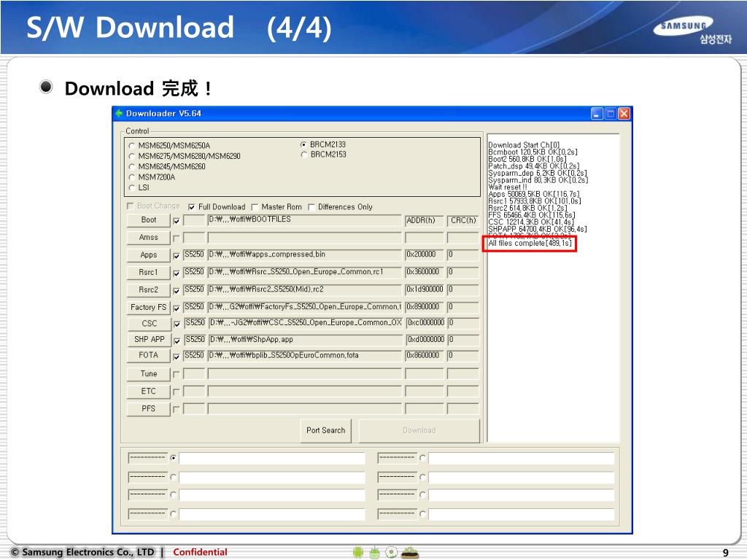Click the ADDR(h) column header
Viewport: 747px width, 560px height.
(x=424, y=220)
